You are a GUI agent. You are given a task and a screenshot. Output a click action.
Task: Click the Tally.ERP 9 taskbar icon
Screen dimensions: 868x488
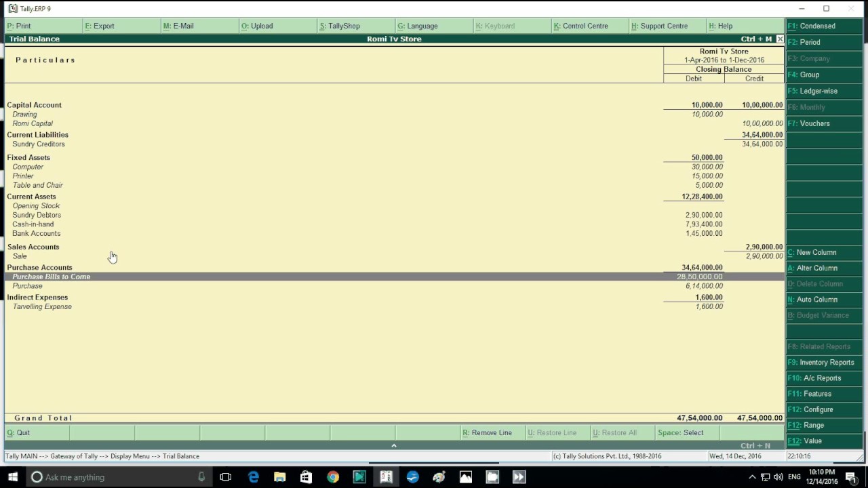tap(386, 477)
